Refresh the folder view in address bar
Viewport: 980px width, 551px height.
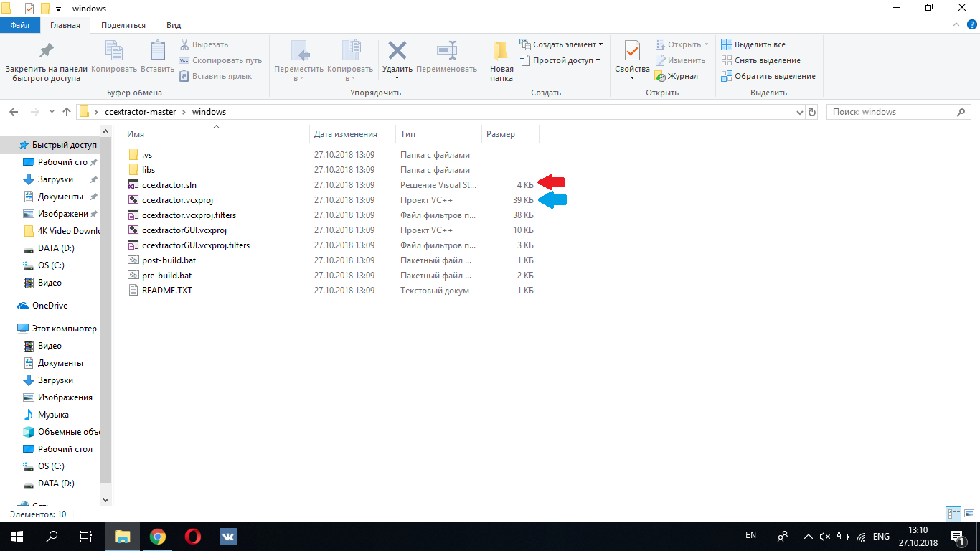point(812,112)
